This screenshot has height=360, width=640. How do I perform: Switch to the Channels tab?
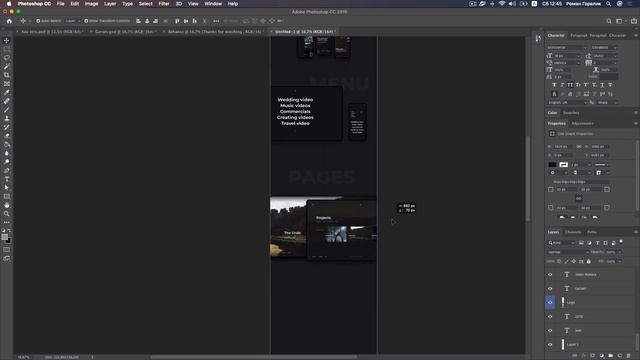click(573, 232)
